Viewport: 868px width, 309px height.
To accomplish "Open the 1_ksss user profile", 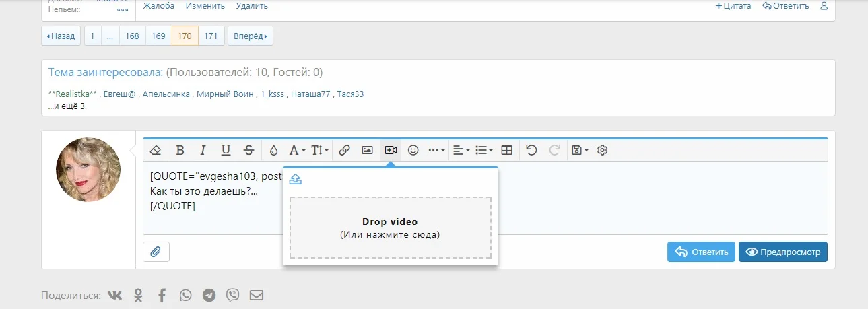I will pyautogui.click(x=273, y=94).
